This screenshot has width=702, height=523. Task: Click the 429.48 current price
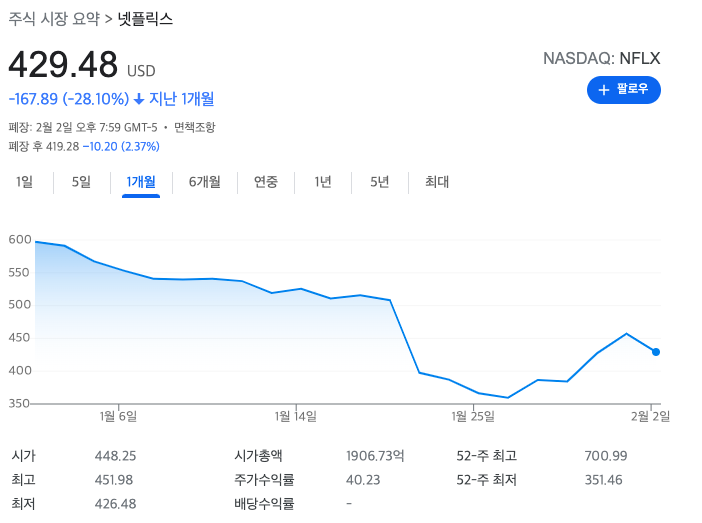pos(63,64)
